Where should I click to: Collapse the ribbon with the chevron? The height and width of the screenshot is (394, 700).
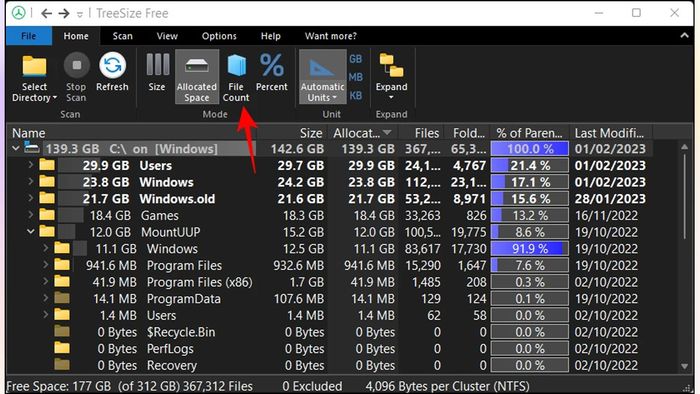click(684, 36)
